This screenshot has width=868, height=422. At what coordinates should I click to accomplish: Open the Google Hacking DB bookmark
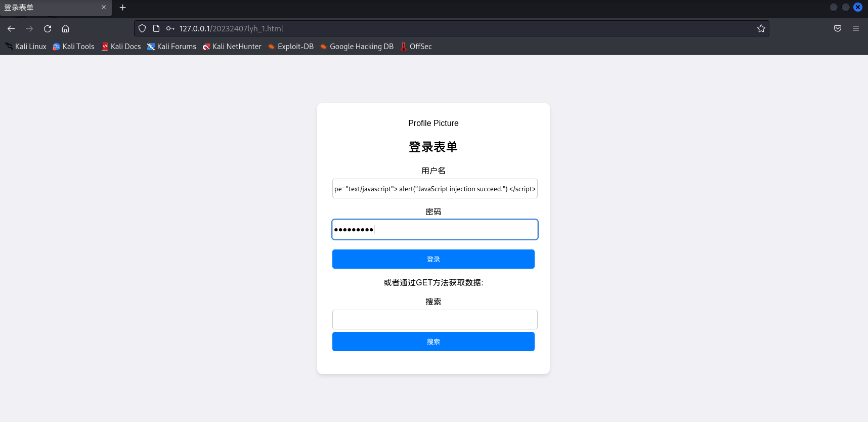click(357, 47)
